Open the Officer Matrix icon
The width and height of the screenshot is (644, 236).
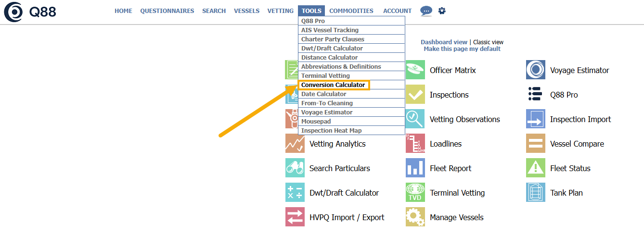tap(415, 70)
